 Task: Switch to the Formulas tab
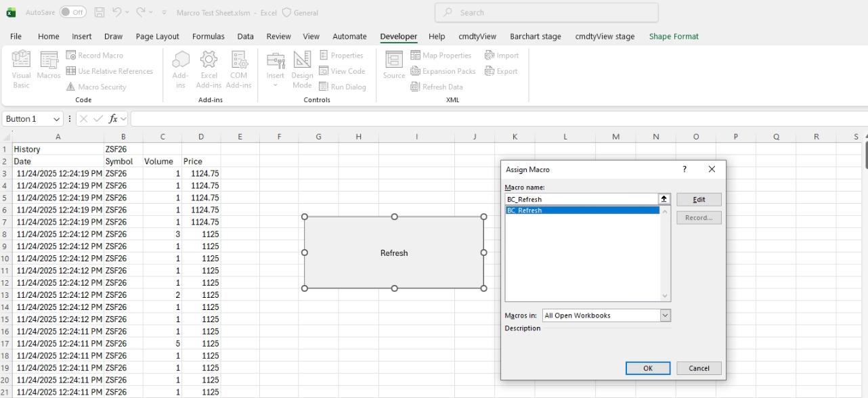coord(208,37)
